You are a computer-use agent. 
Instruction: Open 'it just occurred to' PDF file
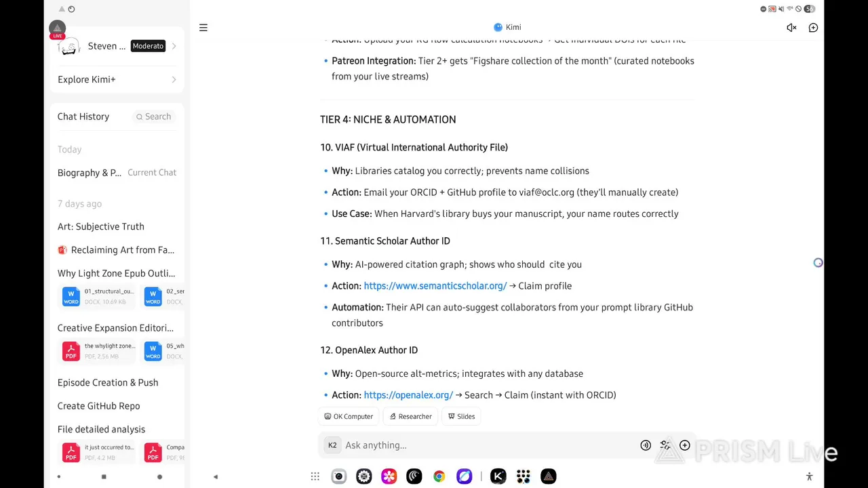[98, 452]
